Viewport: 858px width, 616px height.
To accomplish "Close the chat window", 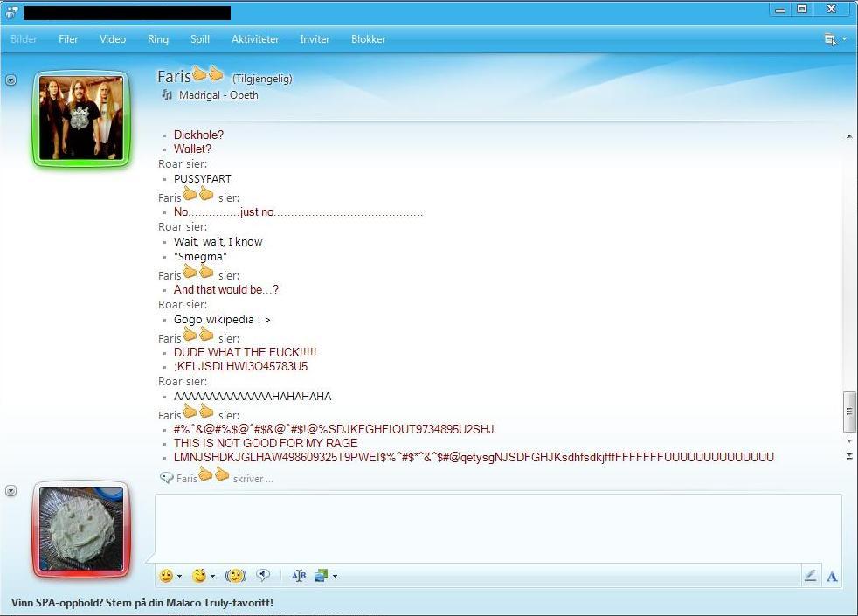I will click(x=832, y=10).
